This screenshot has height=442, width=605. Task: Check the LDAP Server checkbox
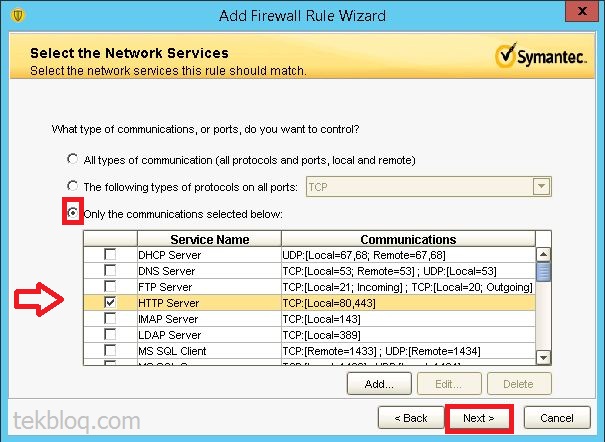point(110,334)
